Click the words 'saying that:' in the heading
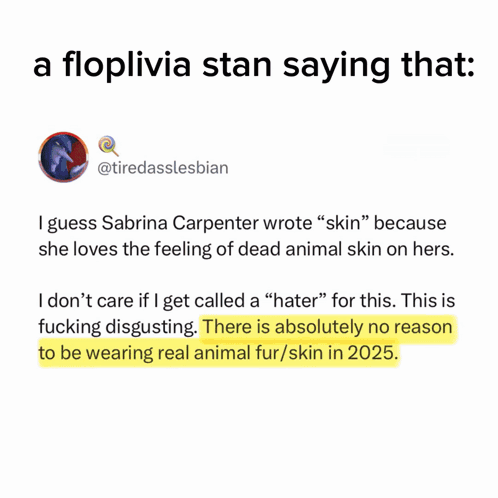The height and width of the screenshot is (498, 498). [379, 66]
